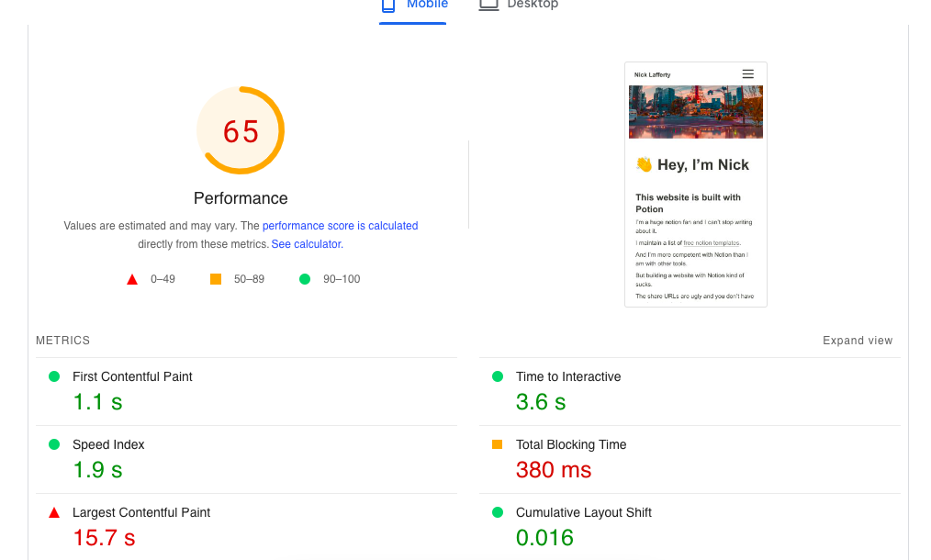Click the green circle icon beside Speed Index
This screenshot has width=931, height=560.
[x=54, y=443]
